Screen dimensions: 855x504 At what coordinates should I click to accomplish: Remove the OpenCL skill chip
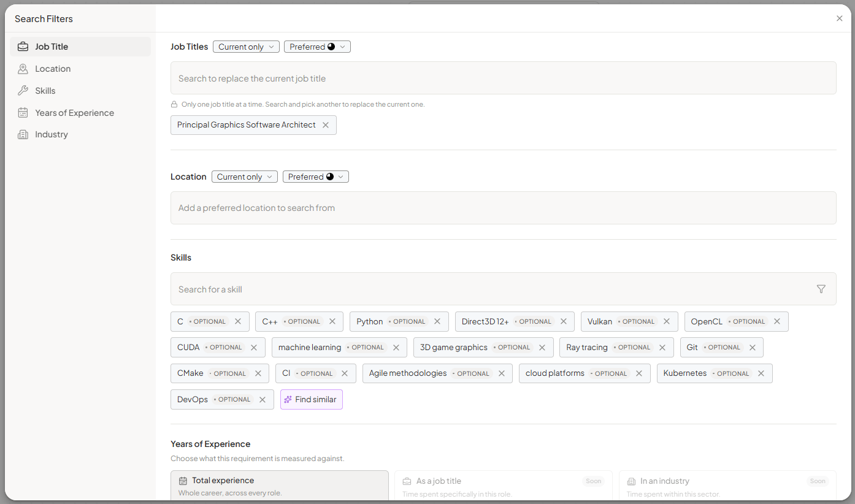pyautogui.click(x=777, y=321)
